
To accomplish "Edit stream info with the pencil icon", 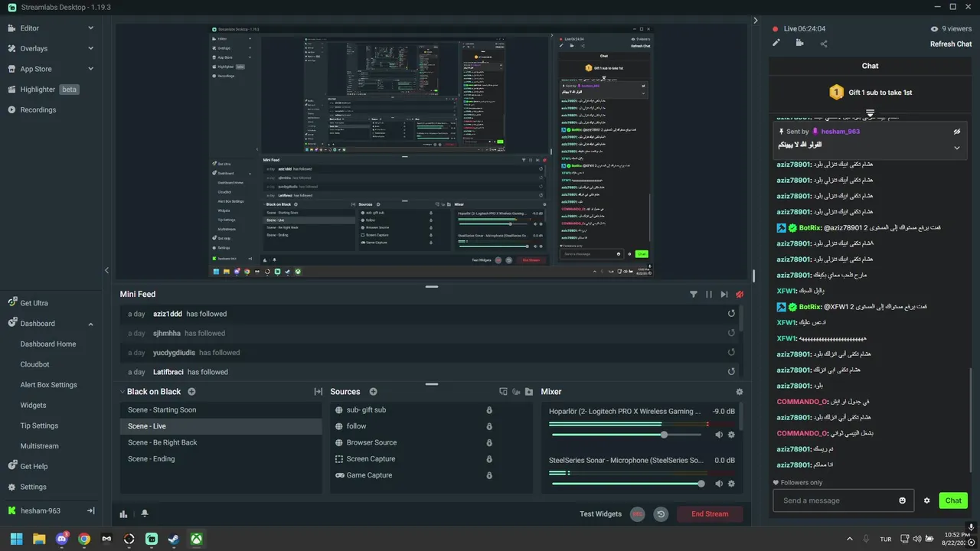I will (776, 43).
